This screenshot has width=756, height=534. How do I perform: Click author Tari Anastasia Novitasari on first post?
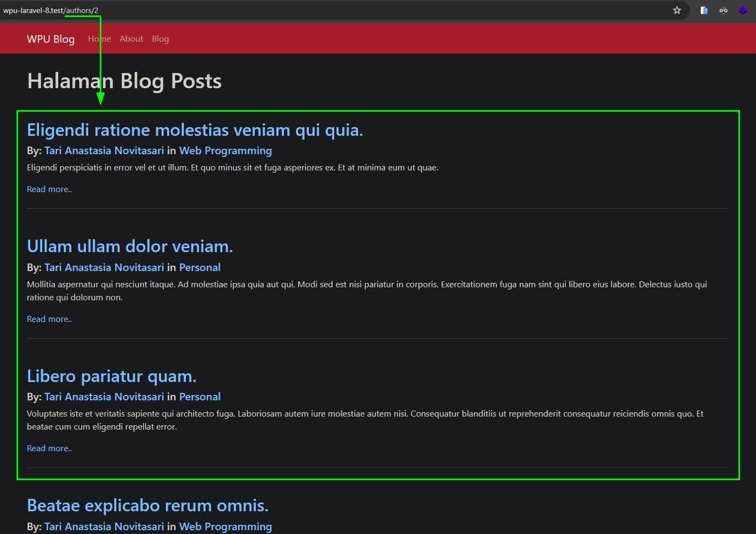[x=104, y=151]
